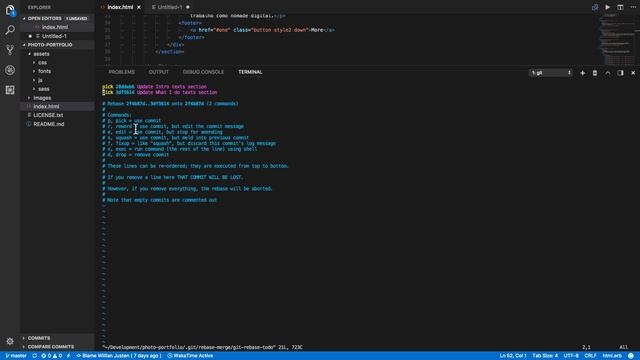Switch to the Untitled-1 editor tab

pyautogui.click(x=169, y=7)
